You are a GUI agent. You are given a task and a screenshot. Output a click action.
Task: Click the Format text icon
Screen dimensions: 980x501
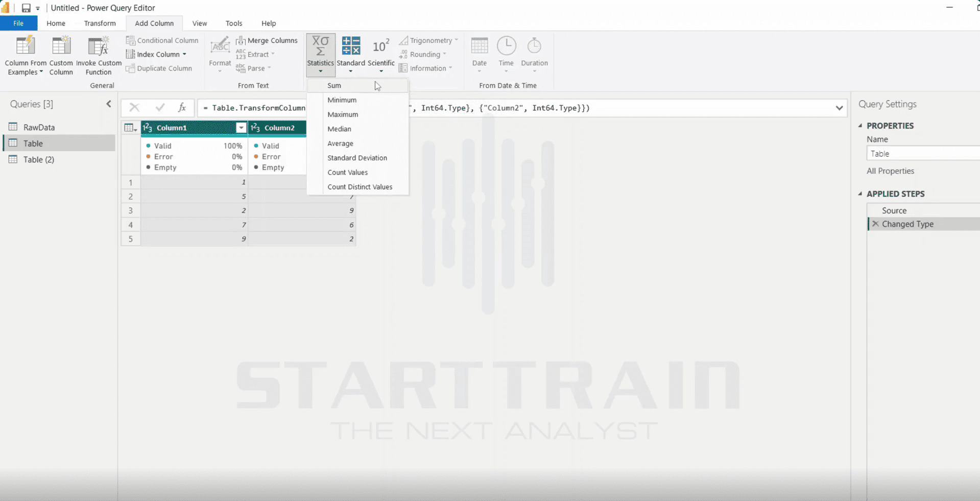click(x=220, y=45)
